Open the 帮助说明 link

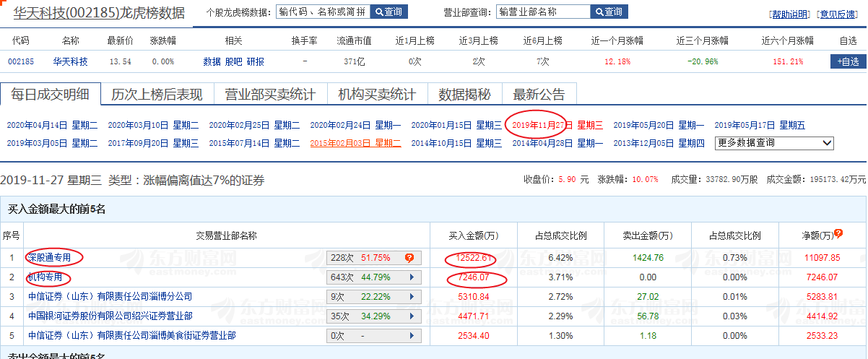coord(790,14)
